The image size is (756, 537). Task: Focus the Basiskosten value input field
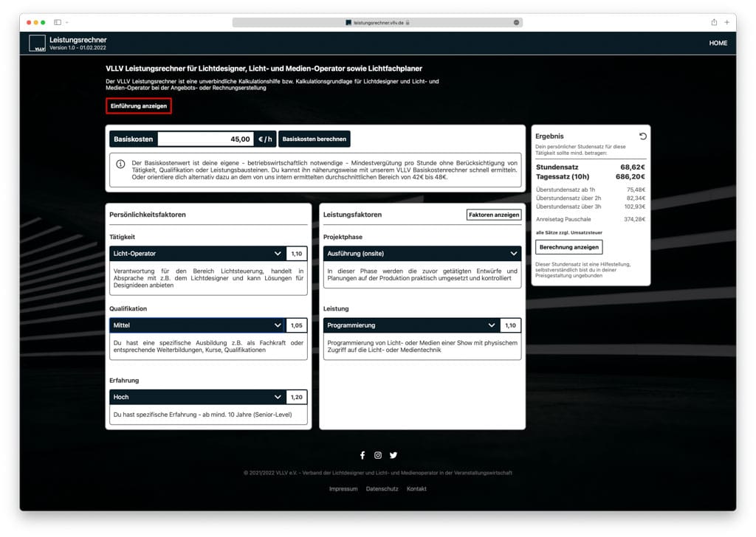205,139
